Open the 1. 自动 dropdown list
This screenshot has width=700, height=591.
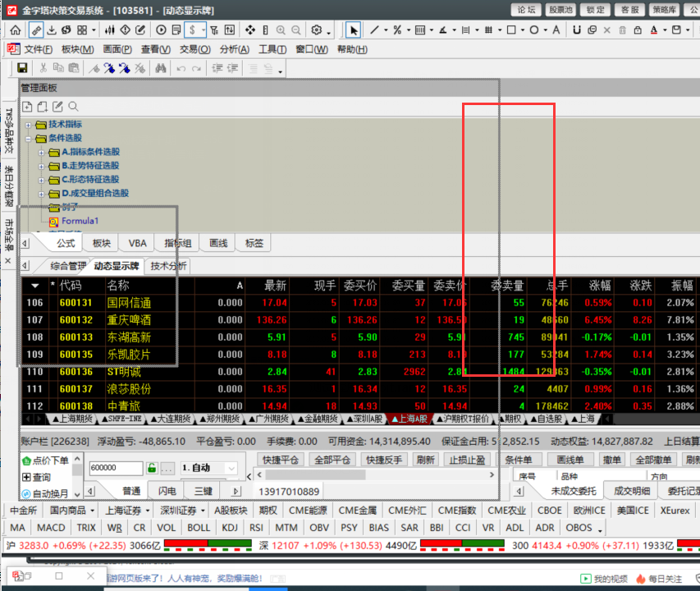[231, 468]
